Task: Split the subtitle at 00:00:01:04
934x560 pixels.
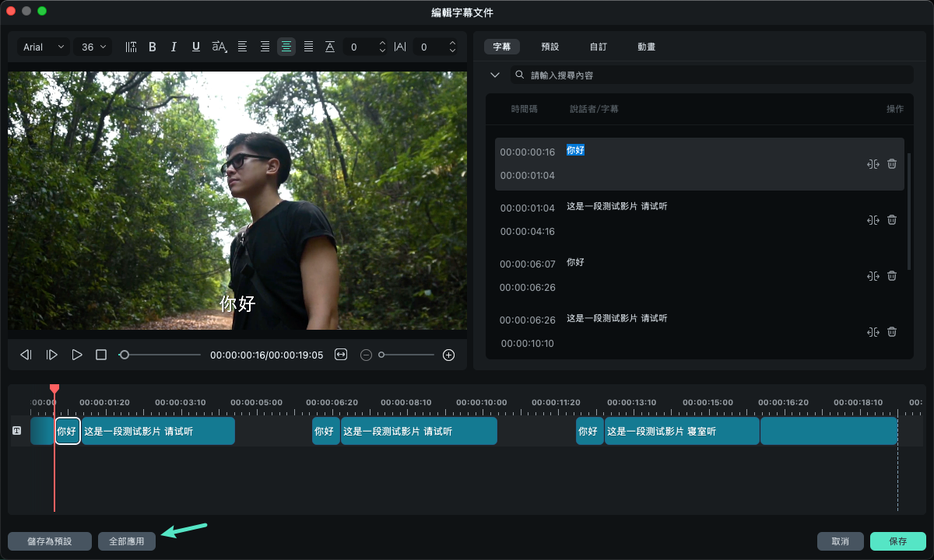Action: click(873, 220)
